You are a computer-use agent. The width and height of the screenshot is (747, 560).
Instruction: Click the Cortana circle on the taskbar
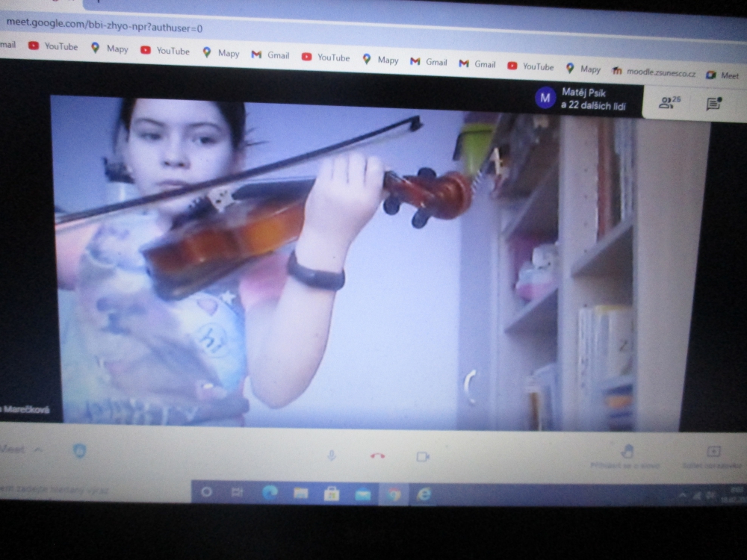[x=206, y=491]
